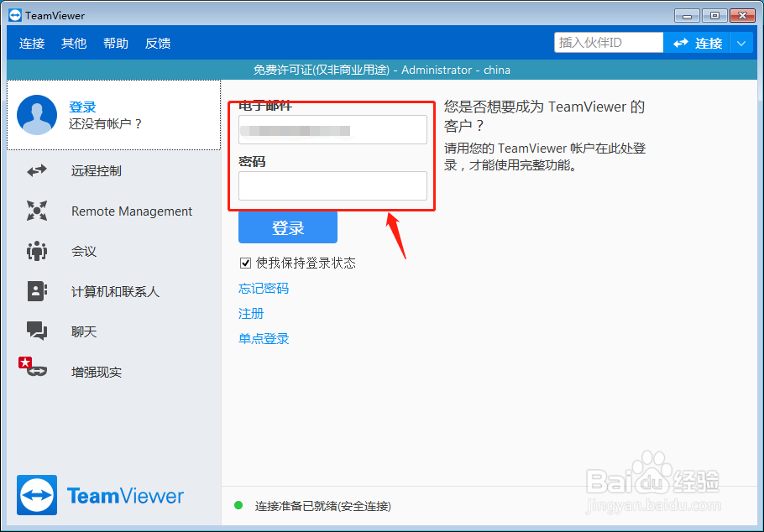The width and height of the screenshot is (764, 532).
Task: Toggle the keep me signed in checkbox
Action: point(245,263)
